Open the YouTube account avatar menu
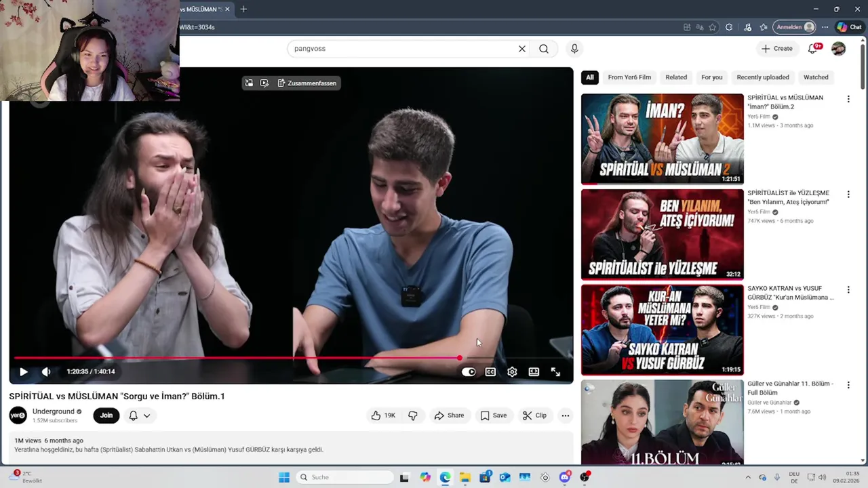 [839, 49]
